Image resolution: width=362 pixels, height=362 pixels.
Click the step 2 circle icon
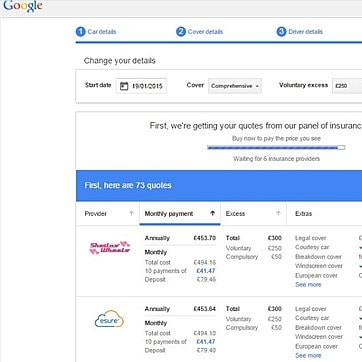pos(181,32)
